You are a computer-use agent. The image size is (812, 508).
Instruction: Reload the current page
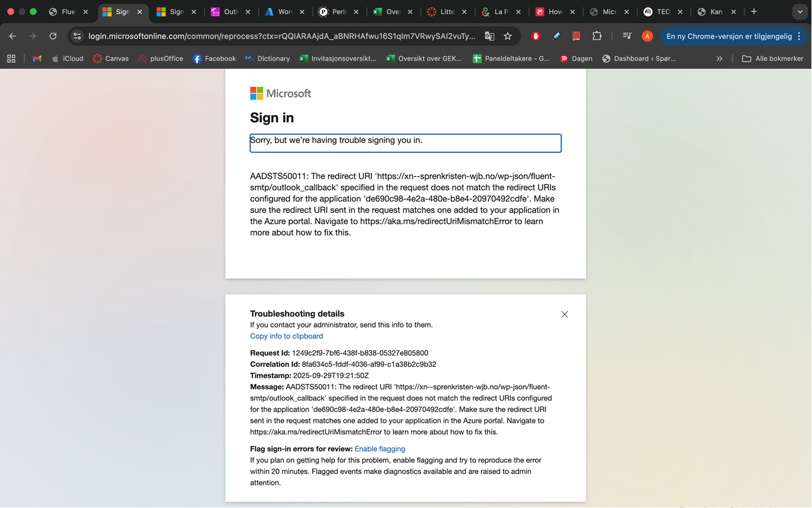point(53,36)
